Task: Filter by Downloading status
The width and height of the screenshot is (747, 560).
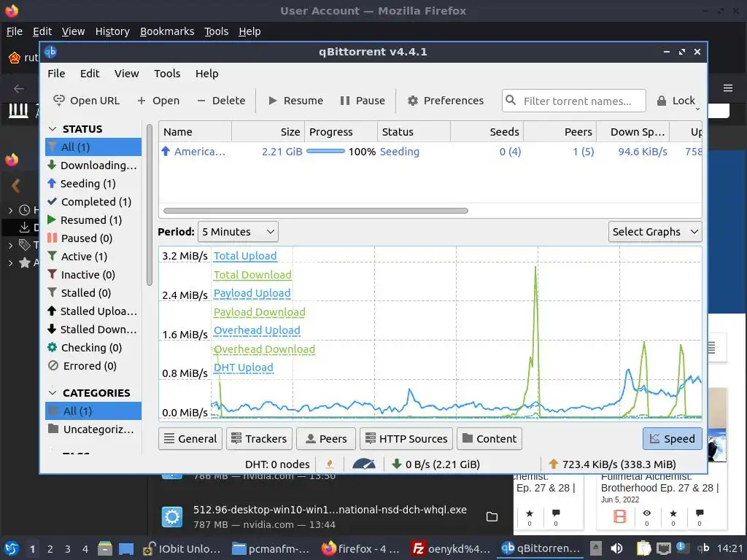Action: coord(93,166)
